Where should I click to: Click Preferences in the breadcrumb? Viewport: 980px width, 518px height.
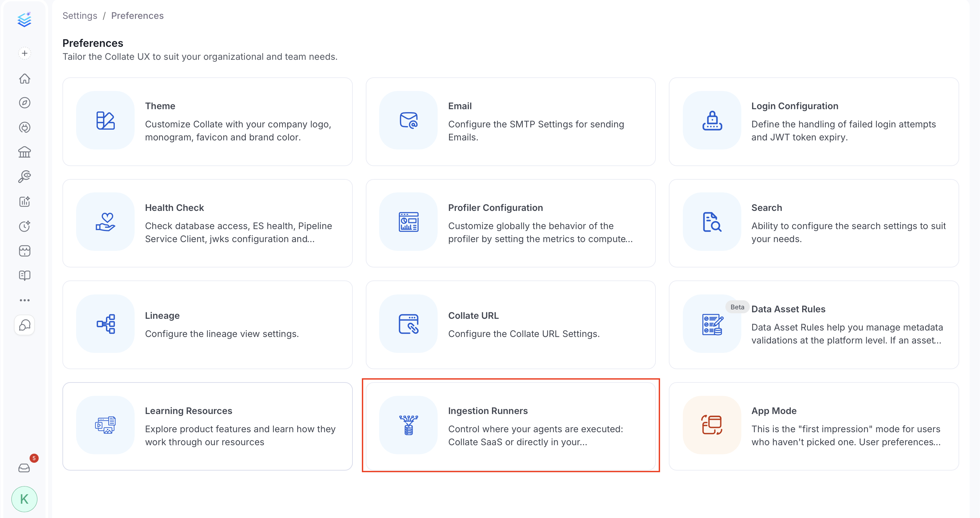tap(137, 16)
